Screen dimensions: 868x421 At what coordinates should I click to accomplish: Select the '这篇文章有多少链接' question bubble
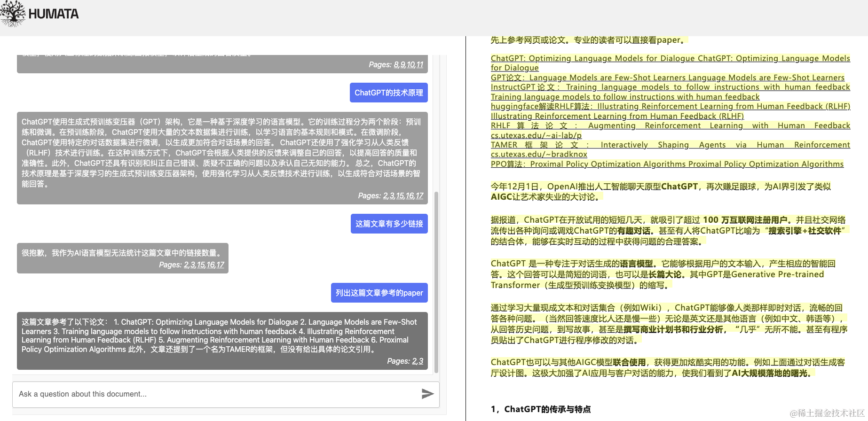point(389,224)
